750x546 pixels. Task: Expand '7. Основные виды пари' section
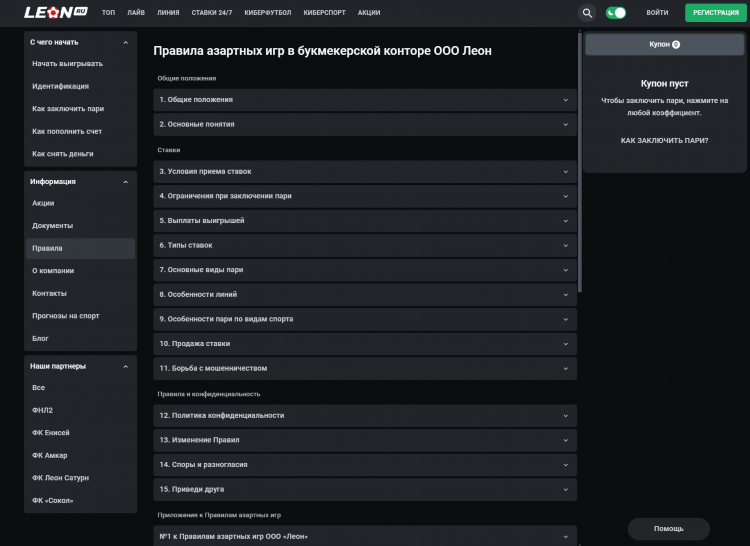click(x=365, y=270)
